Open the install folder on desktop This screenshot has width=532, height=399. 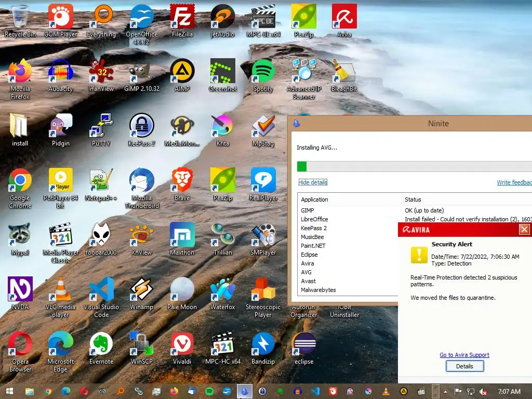[20, 129]
